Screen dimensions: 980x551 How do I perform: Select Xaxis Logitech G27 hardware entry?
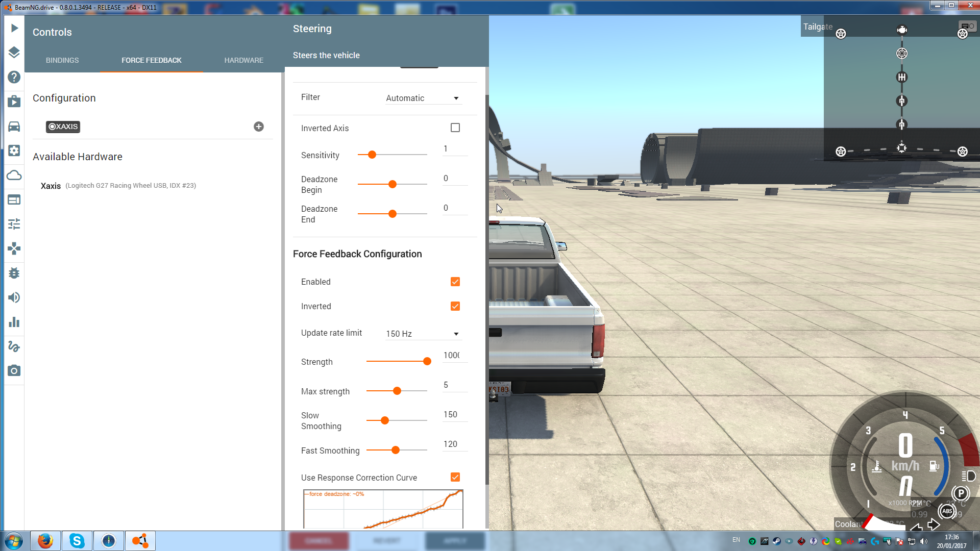(x=118, y=186)
